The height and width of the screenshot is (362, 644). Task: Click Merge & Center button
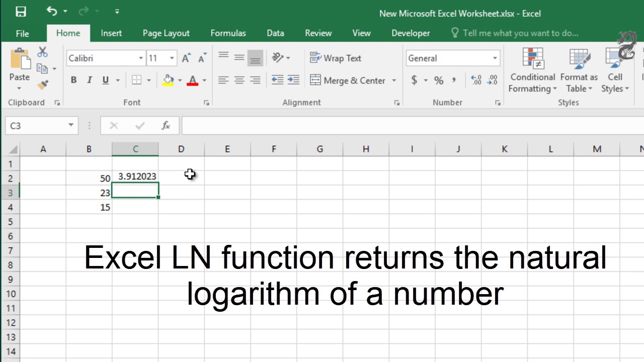(348, 80)
